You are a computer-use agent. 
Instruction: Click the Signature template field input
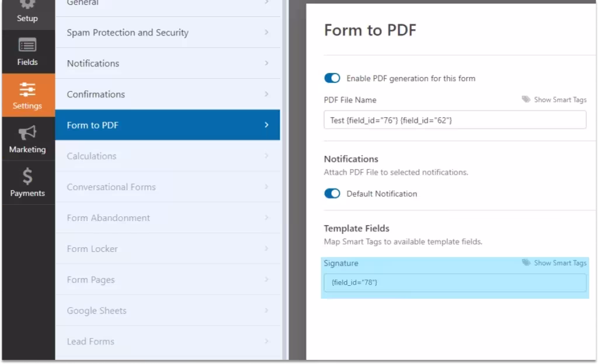454,282
